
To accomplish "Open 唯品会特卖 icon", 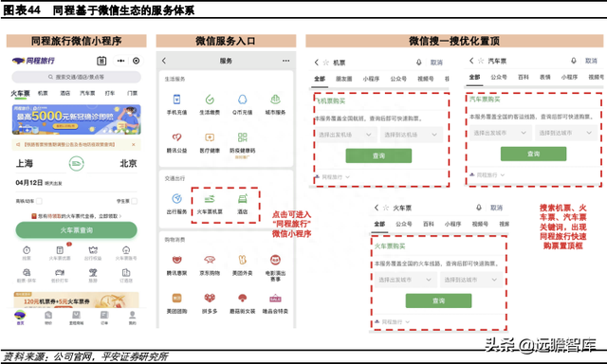I will point(275,299).
